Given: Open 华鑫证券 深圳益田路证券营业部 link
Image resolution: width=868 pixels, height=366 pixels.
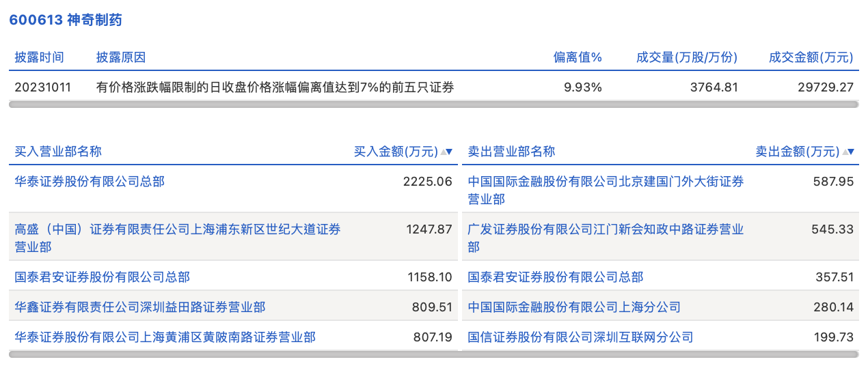Looking at the screenshot, I should tap(140, 307).
